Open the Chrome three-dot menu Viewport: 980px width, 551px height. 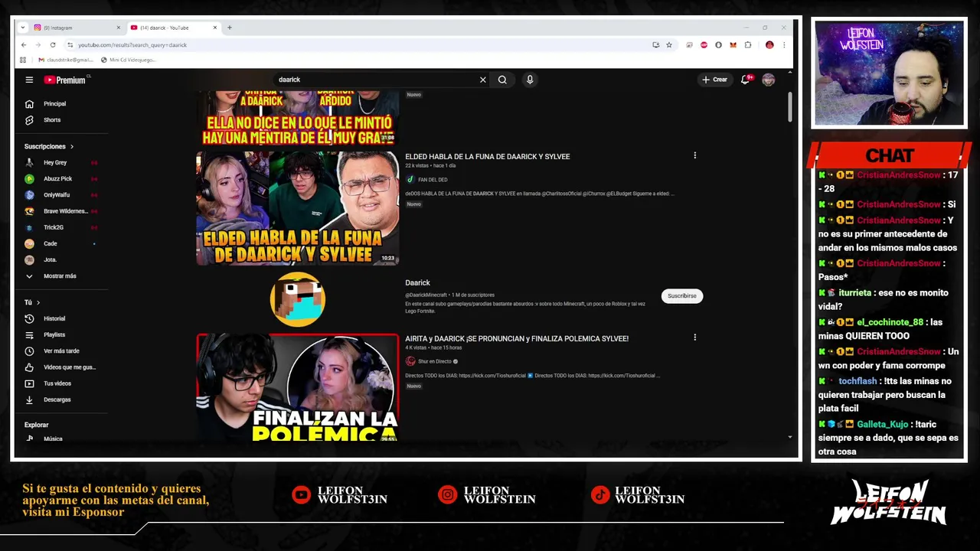[x=783, y=45]
